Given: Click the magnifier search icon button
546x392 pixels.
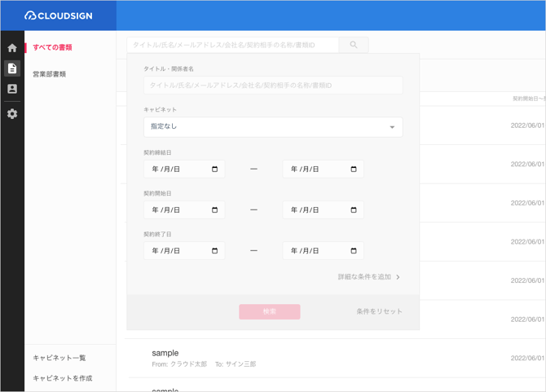Looking at the screenshot, I should click(x=354, y=45).
